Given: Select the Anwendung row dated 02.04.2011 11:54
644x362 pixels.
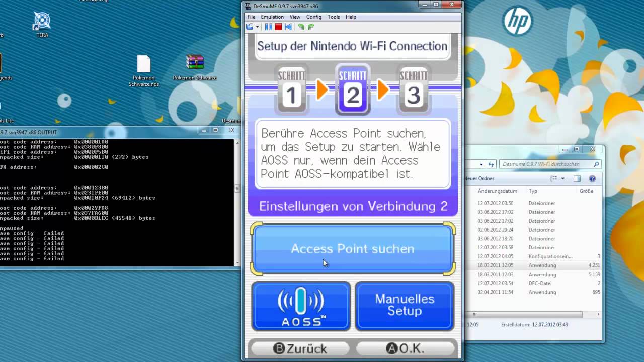Looking at the screenshot, I should coord(533,292).
